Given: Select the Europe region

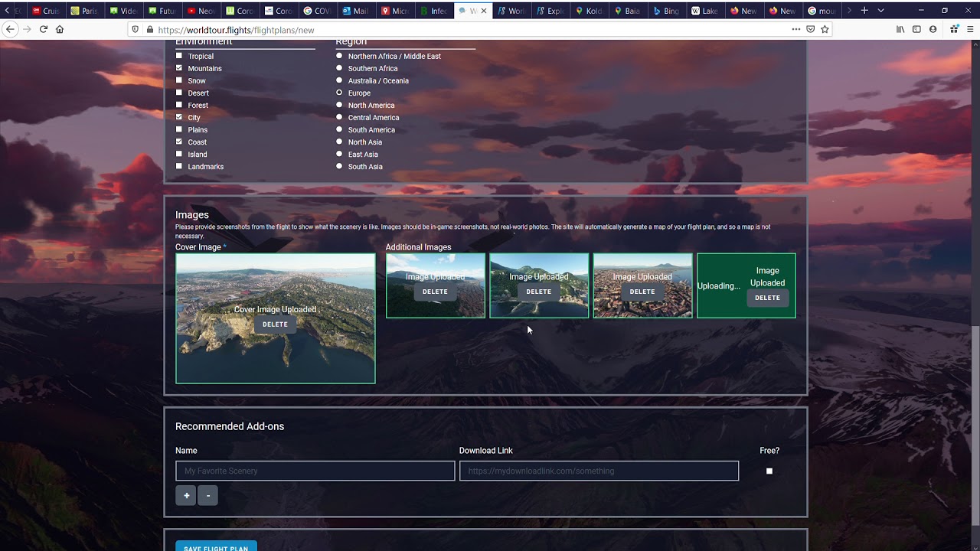Looking at the screenshot, I should pos(339,93).
